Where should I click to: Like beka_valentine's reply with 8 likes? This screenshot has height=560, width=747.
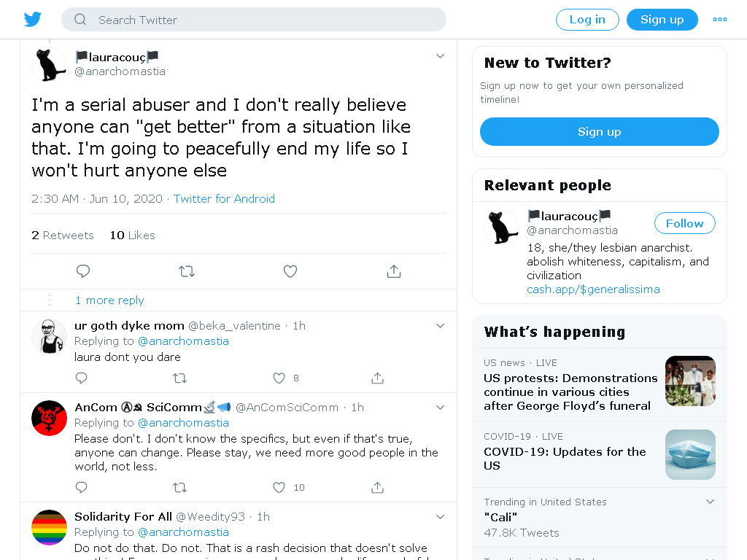(279, 378)
